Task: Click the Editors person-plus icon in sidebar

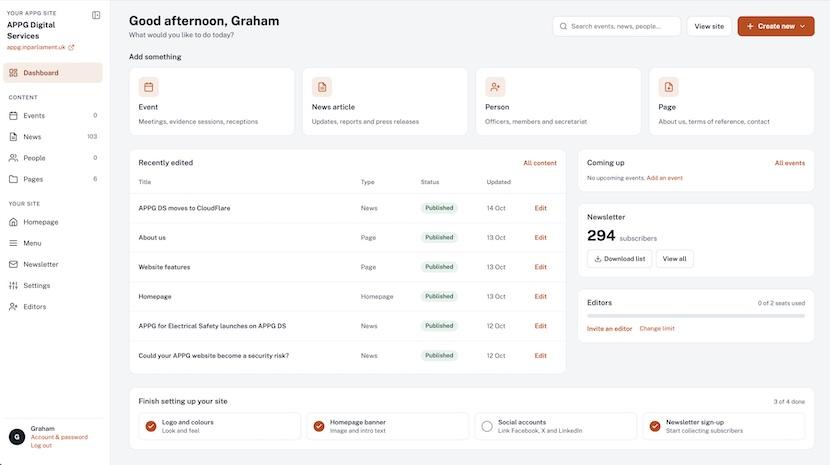Action: coord(13,307)
